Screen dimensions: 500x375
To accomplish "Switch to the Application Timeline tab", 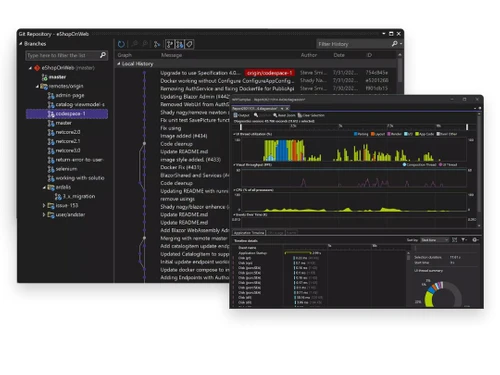I will click(x=249, y=233).
